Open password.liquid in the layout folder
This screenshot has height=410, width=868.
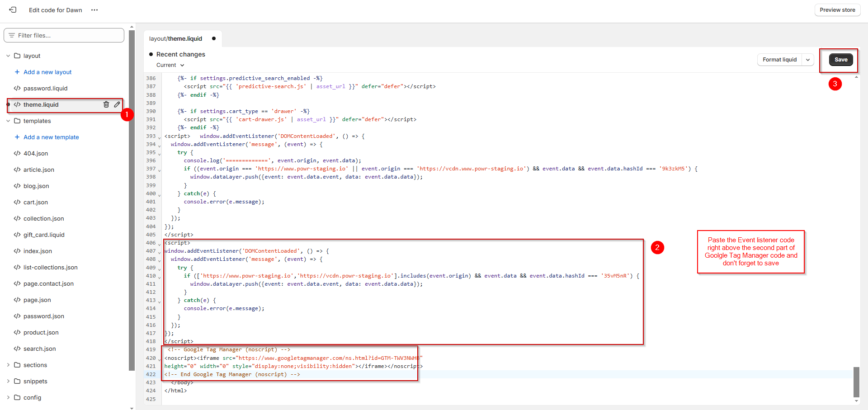pos(45,88)
